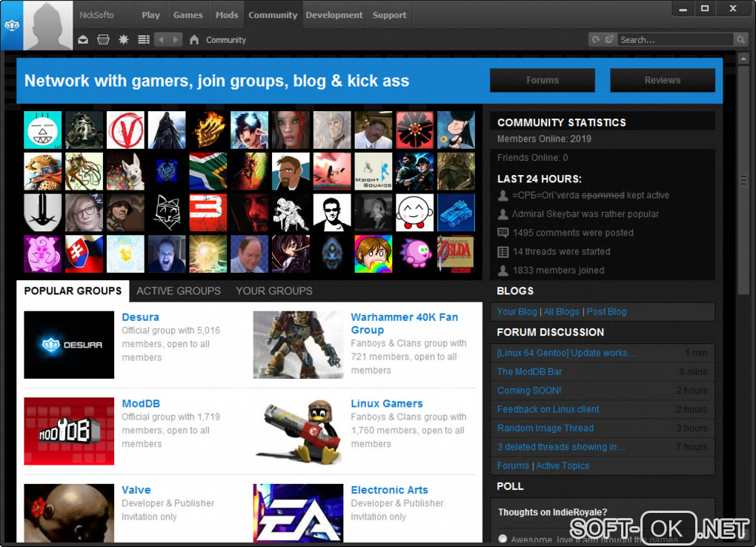Go forward with the right arrow button
The width and height of the screenshot is (756, 547).
pos(176,39)
